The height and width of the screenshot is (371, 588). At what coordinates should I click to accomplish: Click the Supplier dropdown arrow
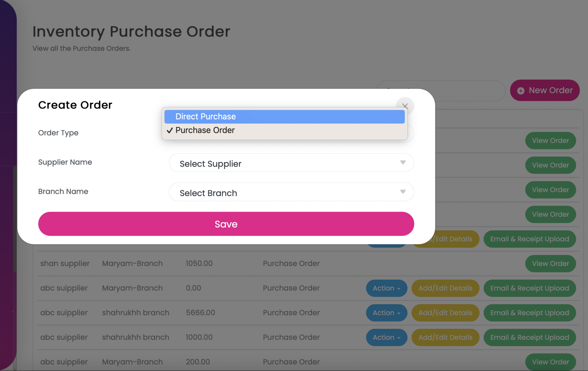(403, 163)
